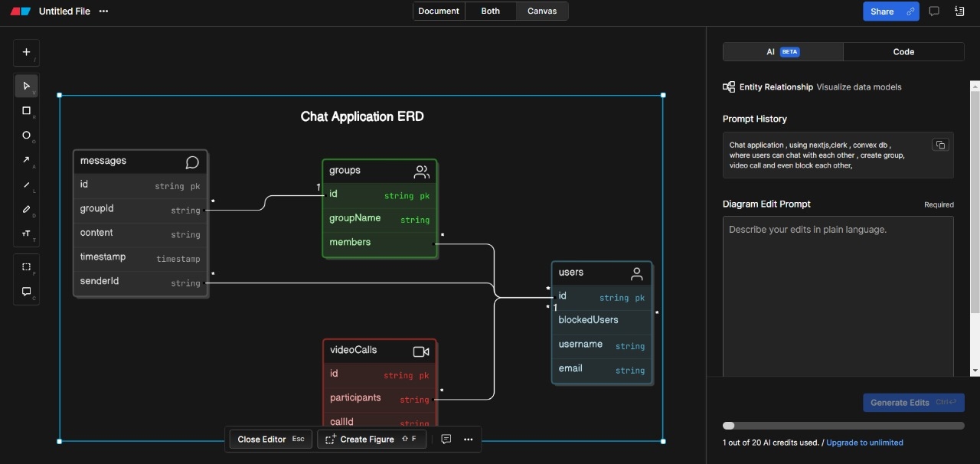Select the pointer selection tool
Viewport: 980px width, 464px height.
(x=26, y=86)
